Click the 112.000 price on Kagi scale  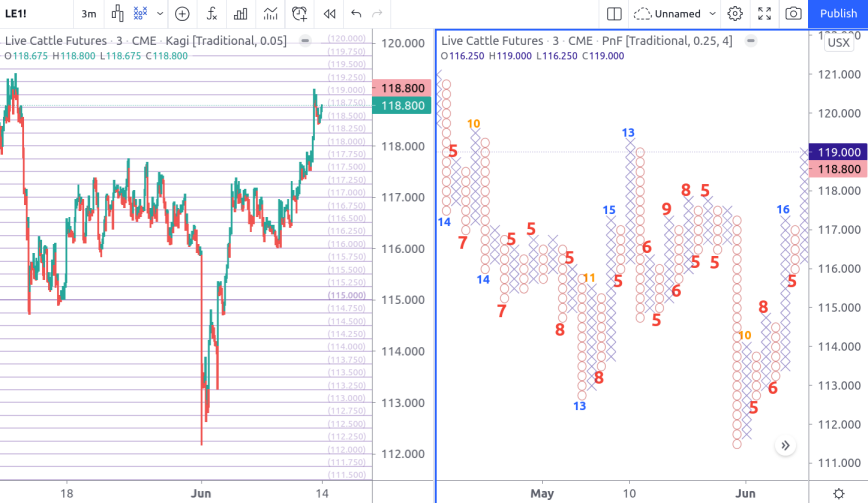(x=403, y=454)
